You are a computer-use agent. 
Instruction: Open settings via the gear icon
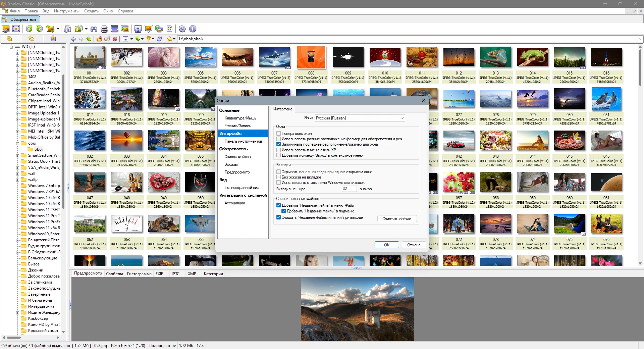[x=182, y=29]
